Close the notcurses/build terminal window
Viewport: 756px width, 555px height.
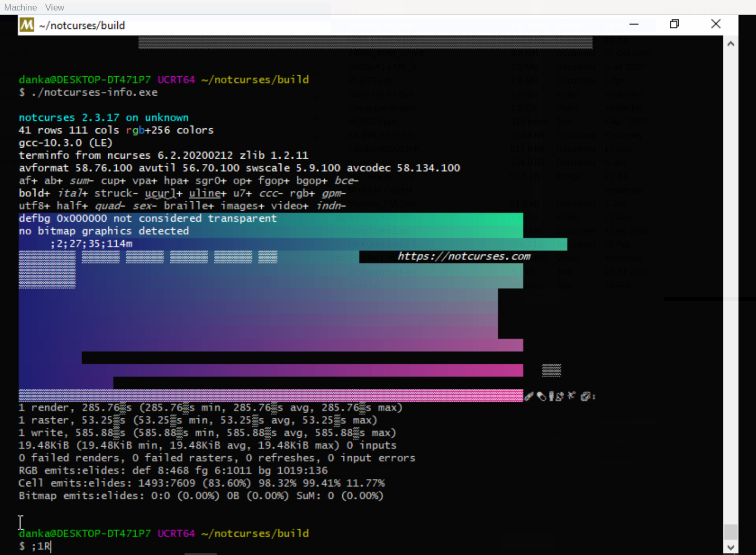tap(716, 24)
